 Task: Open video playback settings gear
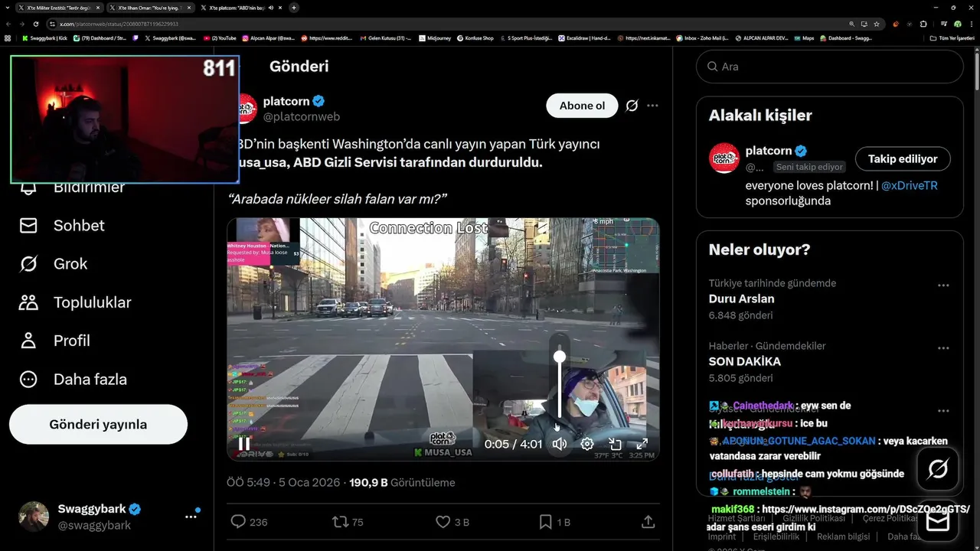click(587, 444)
